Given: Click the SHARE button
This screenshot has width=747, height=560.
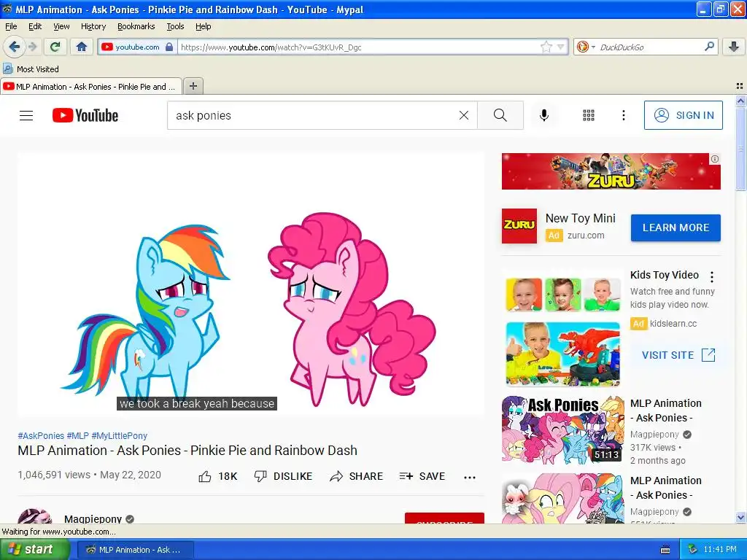Looking at the screenshot, I should coord(356,476).
